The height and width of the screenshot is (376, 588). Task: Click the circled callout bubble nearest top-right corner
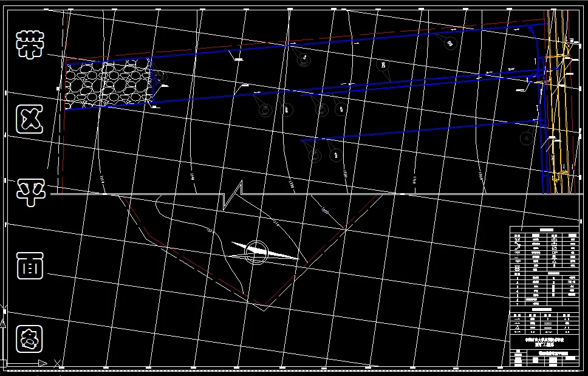(x=450, y=44)
